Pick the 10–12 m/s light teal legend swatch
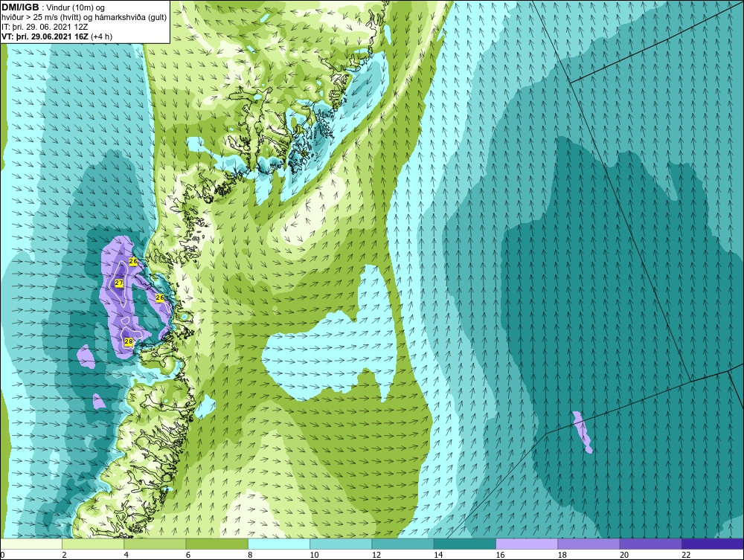Screen dimensions: 744x560 pos(341,544)
